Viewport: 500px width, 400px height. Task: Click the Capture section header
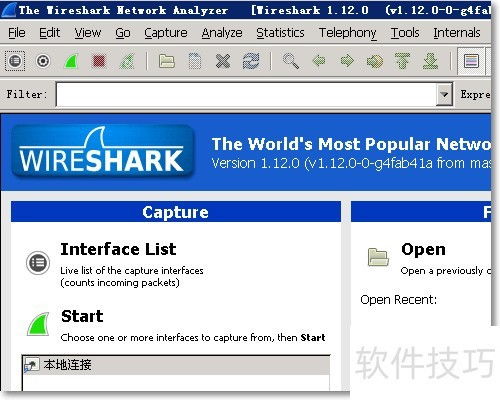pos(176,212)
